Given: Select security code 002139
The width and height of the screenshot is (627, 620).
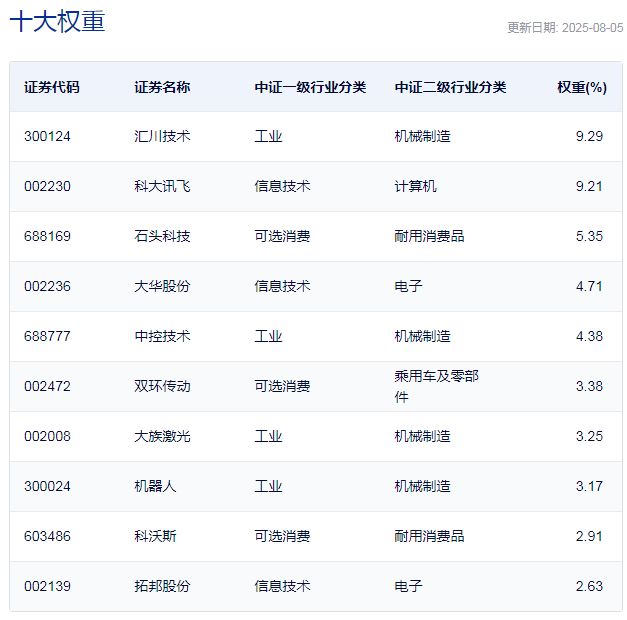Looking at the screenshot, I should [x=47, y=586].
